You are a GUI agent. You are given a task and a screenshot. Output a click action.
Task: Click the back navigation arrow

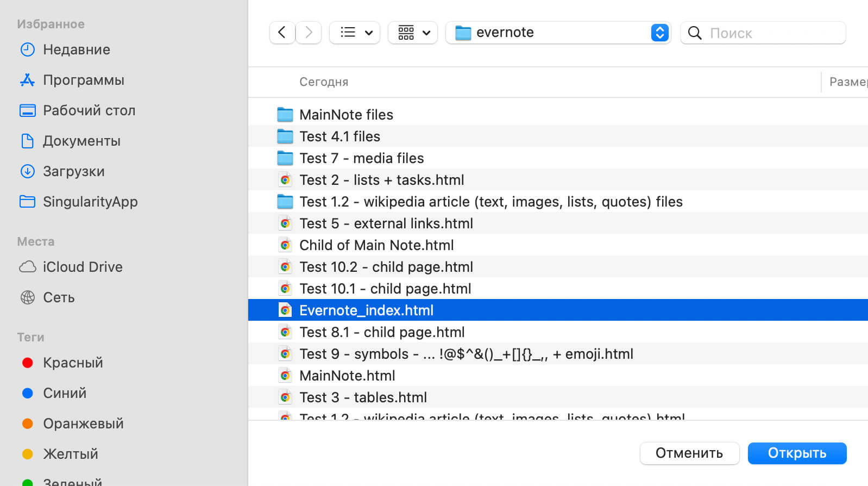282,33
